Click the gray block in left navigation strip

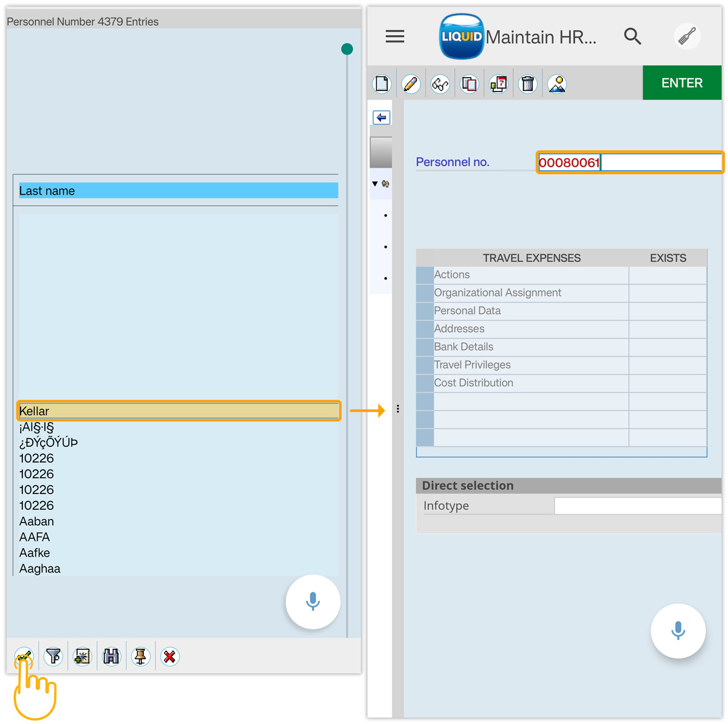pos(381,152)
